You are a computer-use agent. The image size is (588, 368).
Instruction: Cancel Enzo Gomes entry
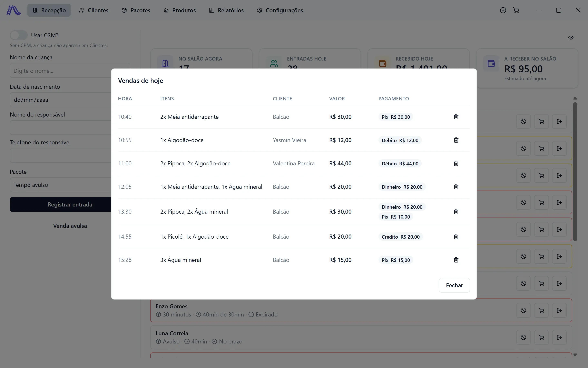(523, 310)
